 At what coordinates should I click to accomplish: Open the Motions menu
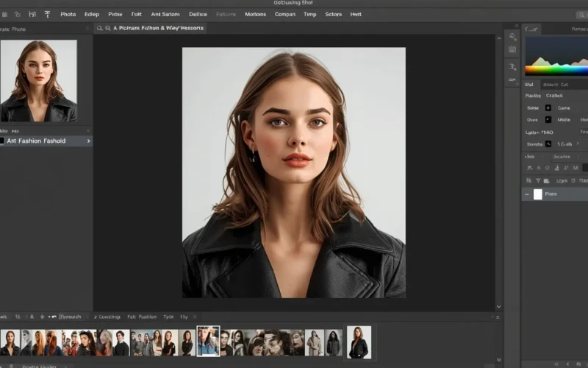255,14
